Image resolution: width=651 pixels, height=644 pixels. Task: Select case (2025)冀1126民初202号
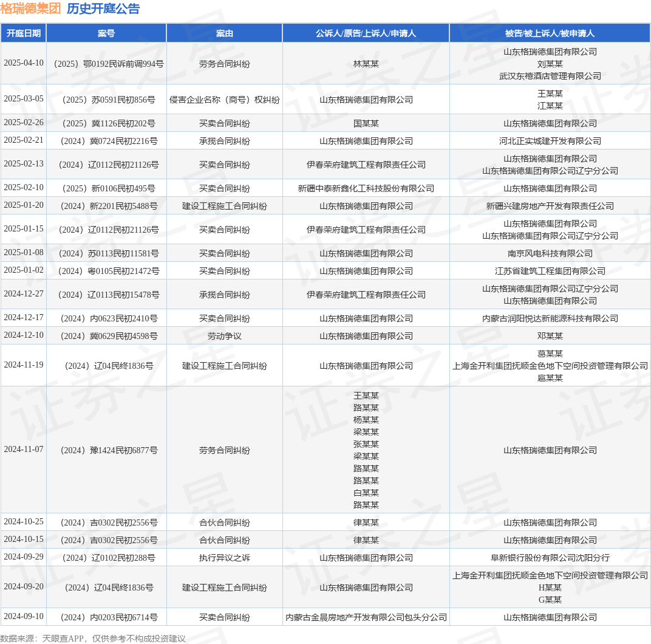pos(109,123)
